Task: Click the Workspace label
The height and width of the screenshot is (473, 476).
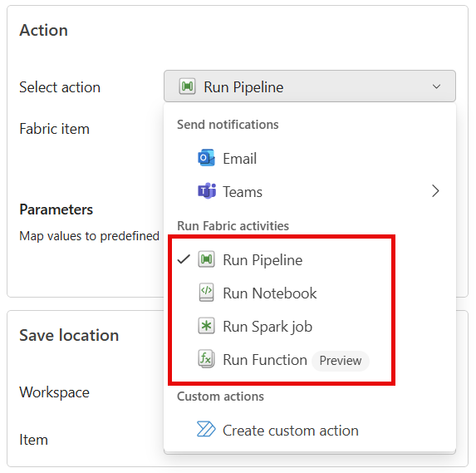Action: (x=54, y=392)
